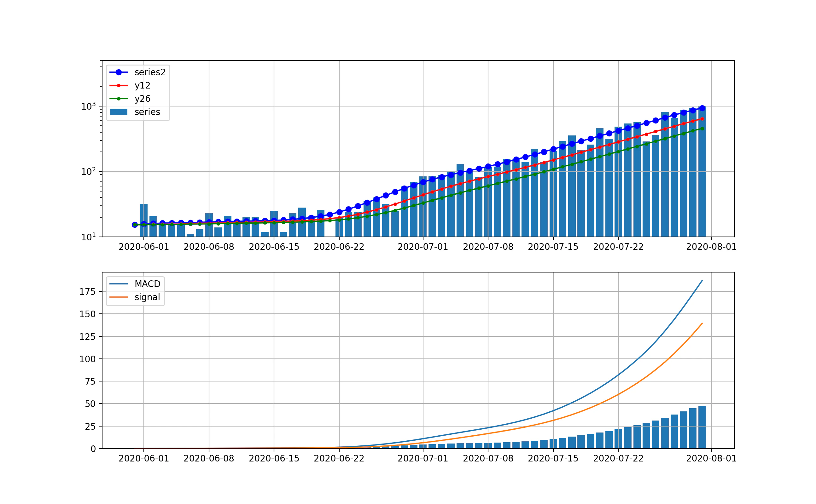816x504 pixels.
Task: Click bottom chart x-axis label 2020-07-08
Action: pyautogui.click(x=488, y=459)
